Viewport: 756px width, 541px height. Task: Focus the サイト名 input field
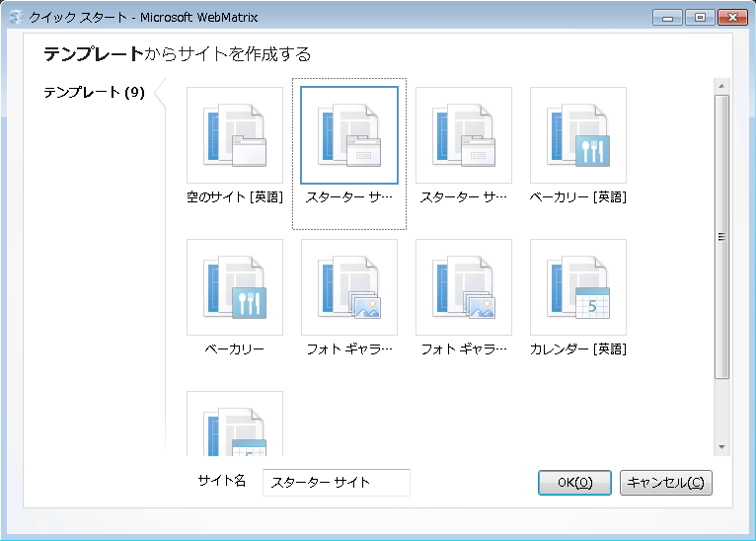(x=337, y=482)
